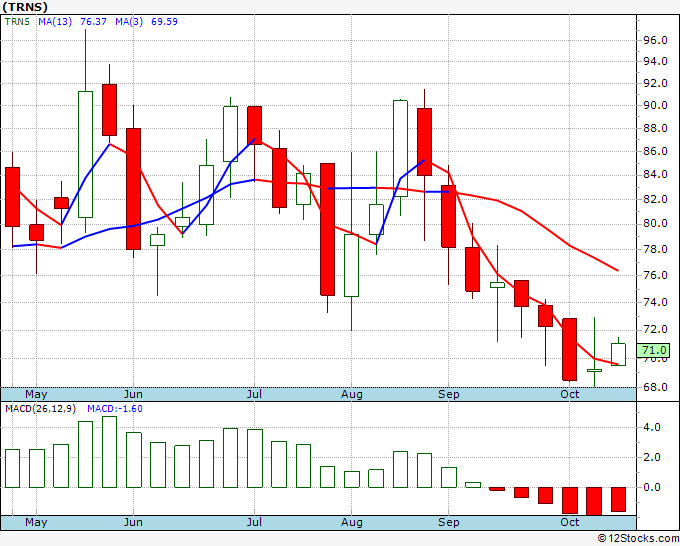This screenshot has width=680, height=546.
Task: Click the 0.0 MACD axis label
Action: 652,487
